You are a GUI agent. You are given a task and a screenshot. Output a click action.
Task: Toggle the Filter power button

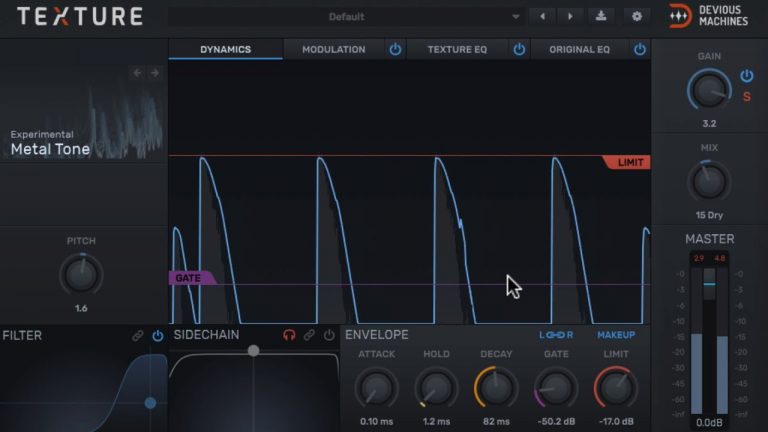[158, 336]
